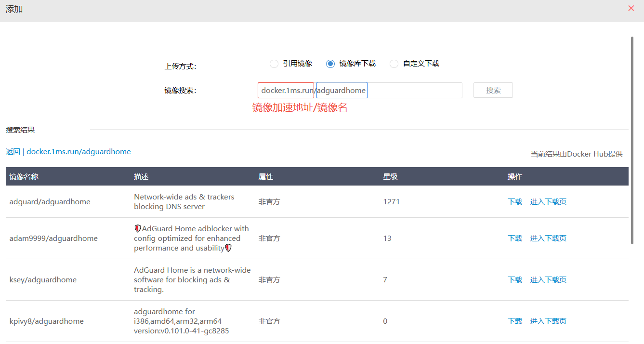Click the adguardhome image name input
Viewport: 644px width, 344px height.
pyautogui.click(x=342, y=91)
